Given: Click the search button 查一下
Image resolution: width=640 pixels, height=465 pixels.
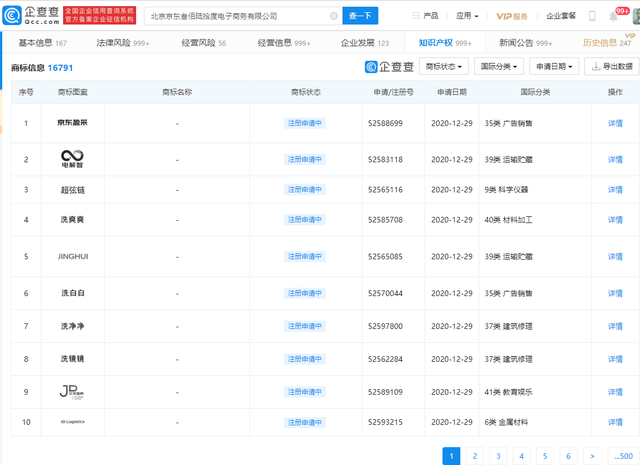Looking at the screenshot, I should [x=360, y=16].
